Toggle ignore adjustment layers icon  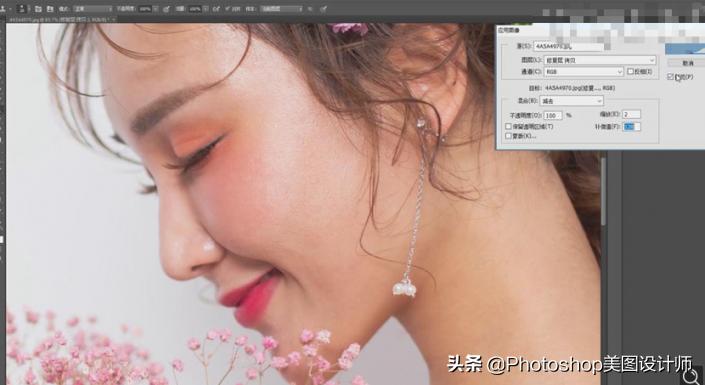point(310,9)
